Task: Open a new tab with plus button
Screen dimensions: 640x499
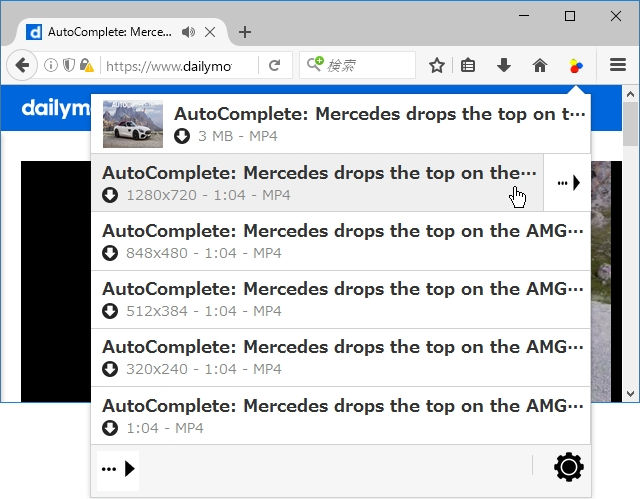Action: pyautogui.click(x=245, y=32)
